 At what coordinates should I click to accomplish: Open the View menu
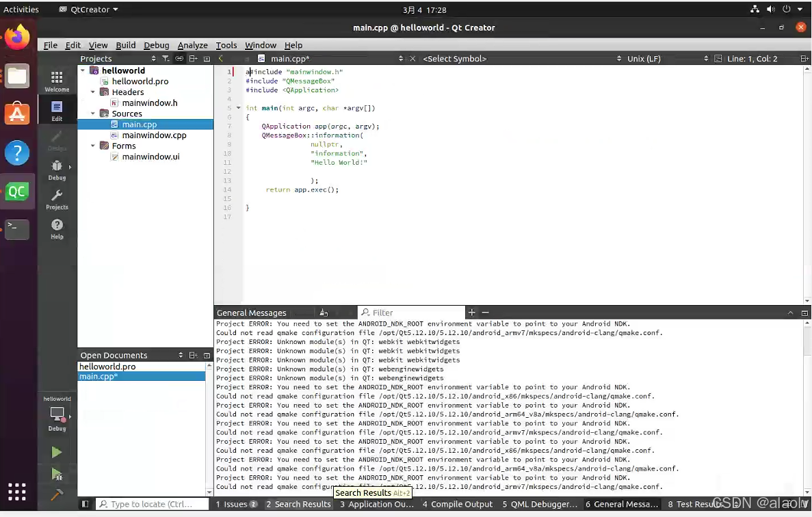98,45
